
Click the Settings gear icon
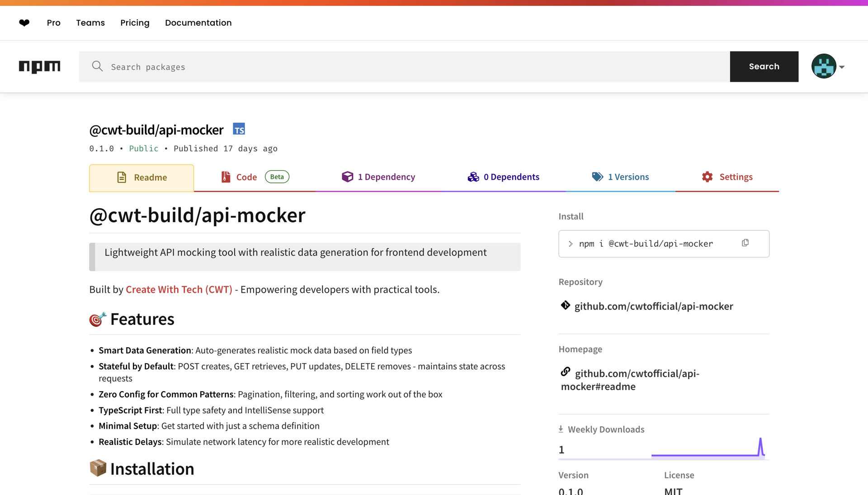[x=707, y=177]
